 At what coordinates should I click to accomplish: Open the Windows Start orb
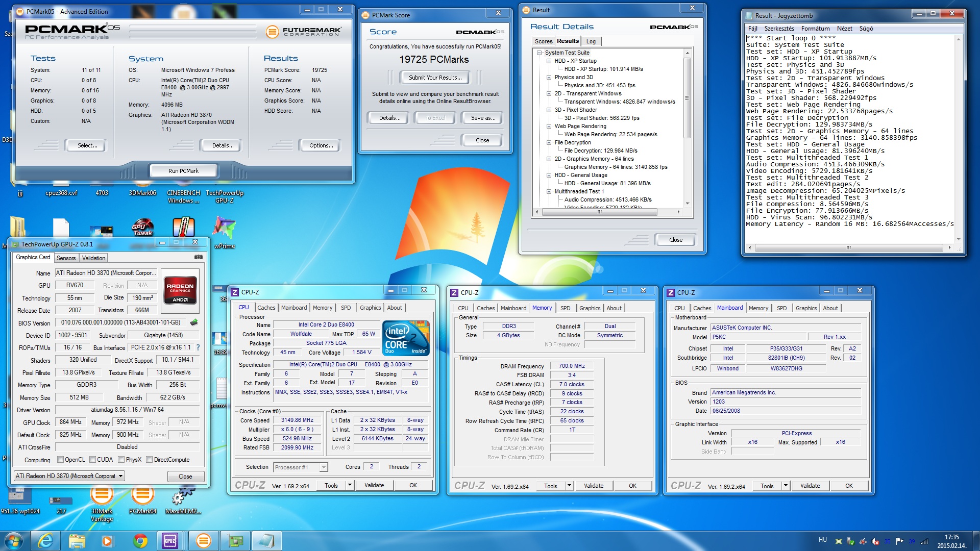click(x=14, y=541)
